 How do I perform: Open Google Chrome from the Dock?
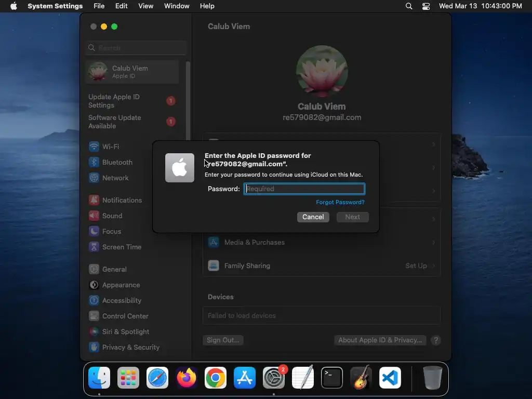coord(216,378)
